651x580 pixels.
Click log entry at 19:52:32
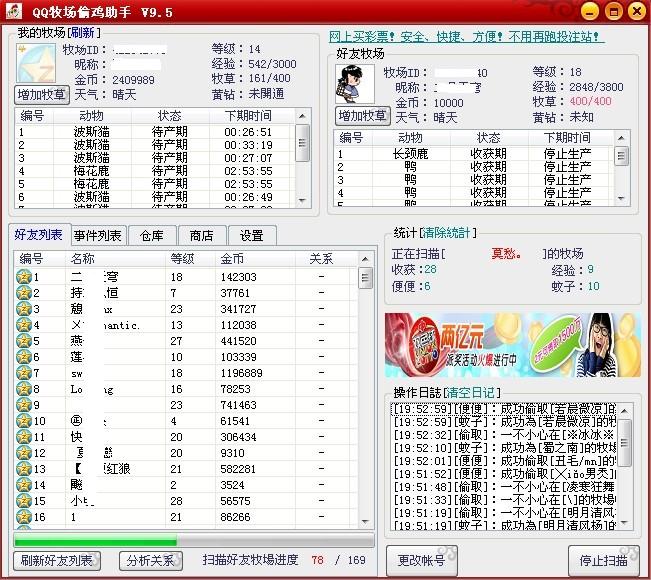tap(504, 435)
